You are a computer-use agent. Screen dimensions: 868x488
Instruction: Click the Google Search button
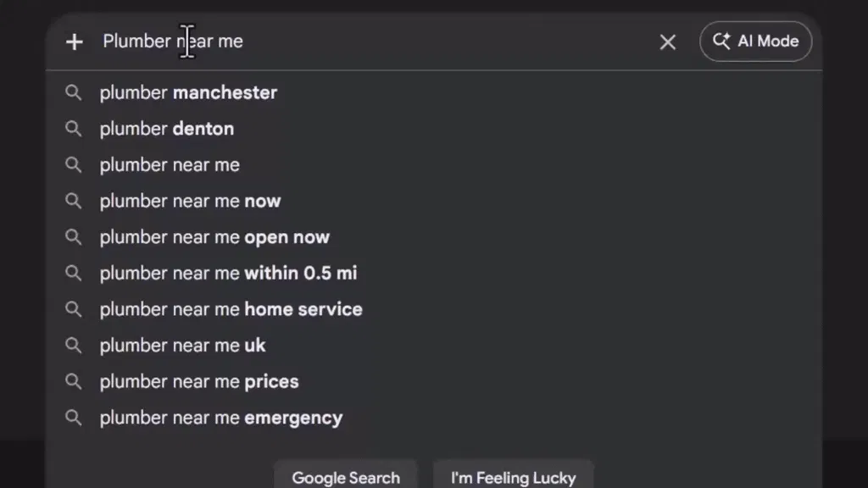pyautogui.click(x=346, y=477)
